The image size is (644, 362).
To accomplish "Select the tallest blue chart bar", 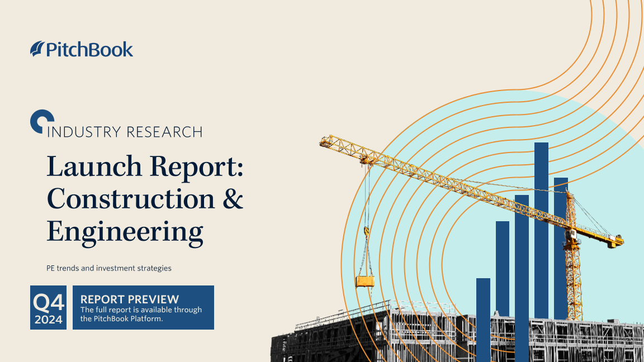I will [541, 229].
